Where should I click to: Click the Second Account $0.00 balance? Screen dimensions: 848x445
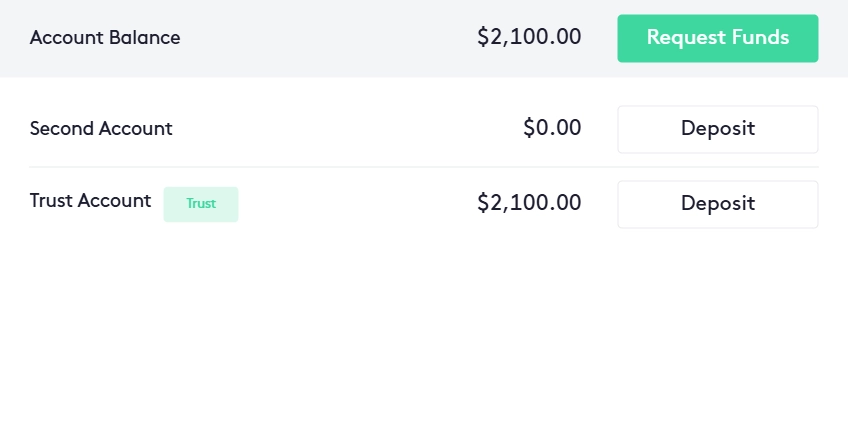tap(551, 129)
